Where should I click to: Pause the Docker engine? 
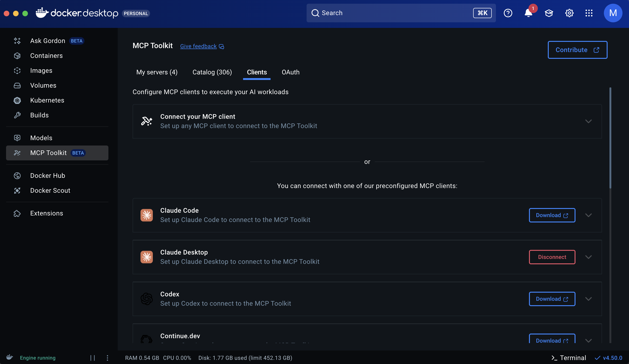pos(93,358)
